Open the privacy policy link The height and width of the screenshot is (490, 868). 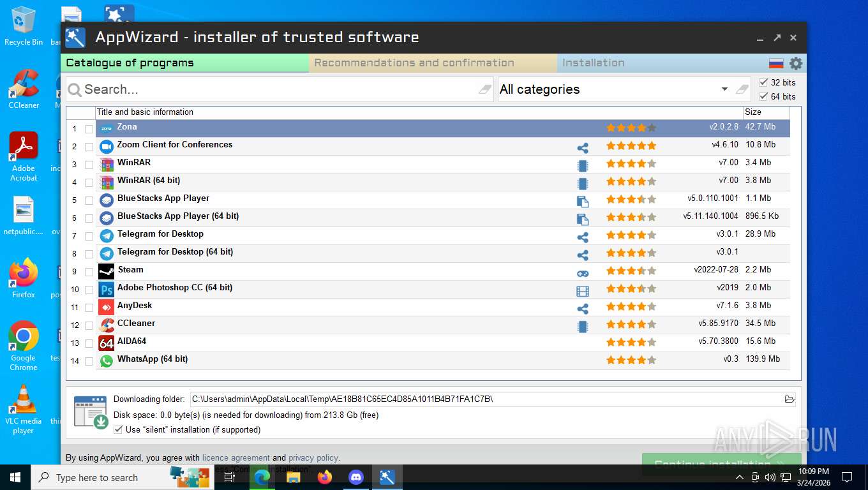point(313,457)
